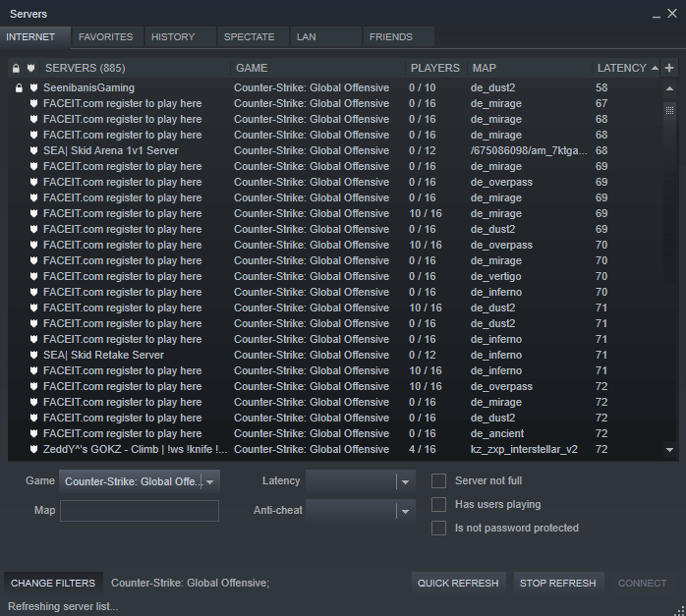Enable the Server not full checkbox
This screenshot has width=686, height=616.
[439, 480]
